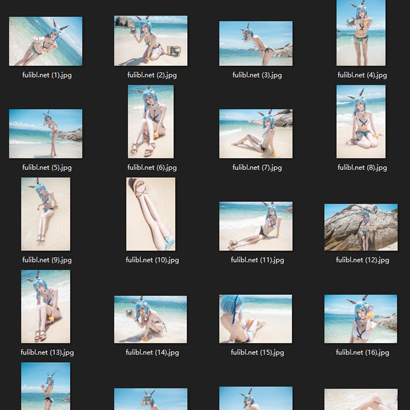The height and width of the screenshot is (410, 410).
Task: Pick thumbnail of fulibl.net (5).jpg
Action: pyautogui.click(x=46, y=133)
